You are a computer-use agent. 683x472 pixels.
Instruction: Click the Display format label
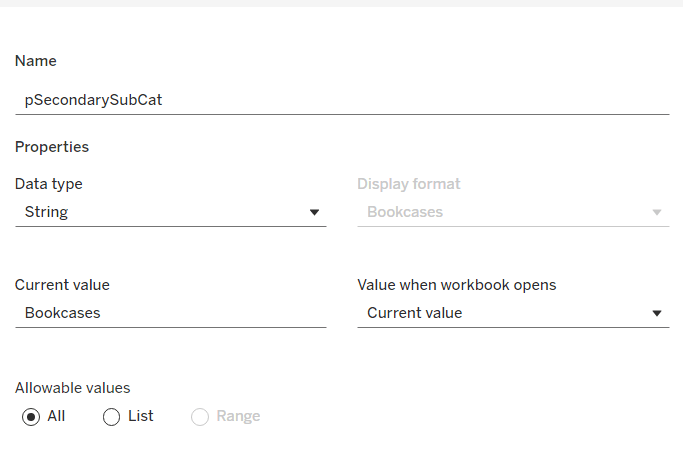point(409,184)
